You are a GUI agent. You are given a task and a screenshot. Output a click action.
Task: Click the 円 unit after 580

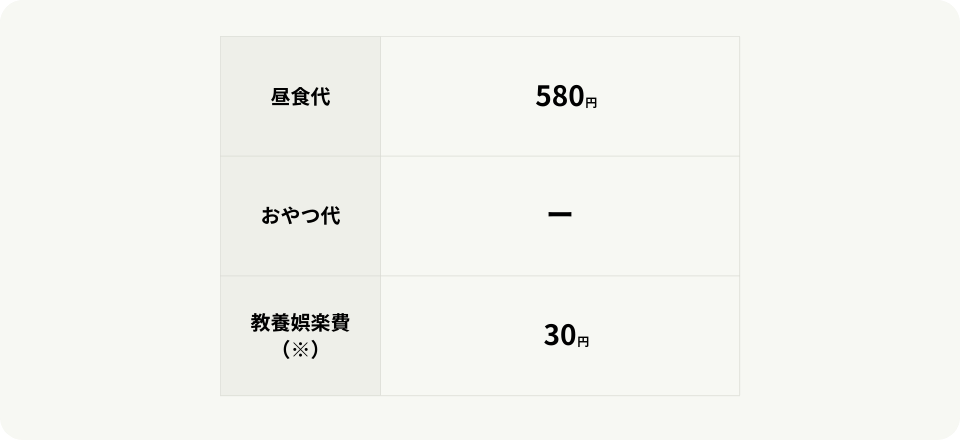(591, 103)
